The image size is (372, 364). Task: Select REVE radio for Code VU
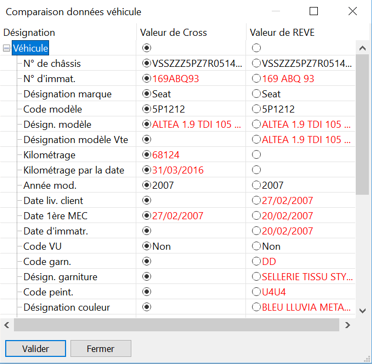[256, 246]
